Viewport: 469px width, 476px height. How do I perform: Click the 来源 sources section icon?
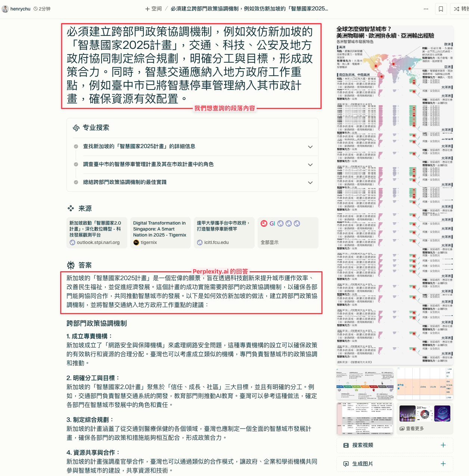pyautogui.click(x=71, y=209)
